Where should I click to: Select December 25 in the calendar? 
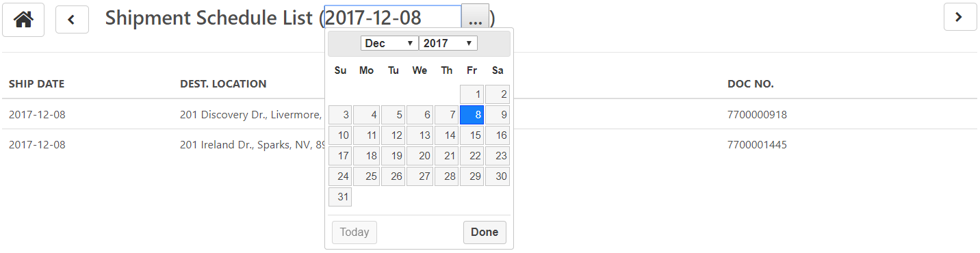point(366,176)
